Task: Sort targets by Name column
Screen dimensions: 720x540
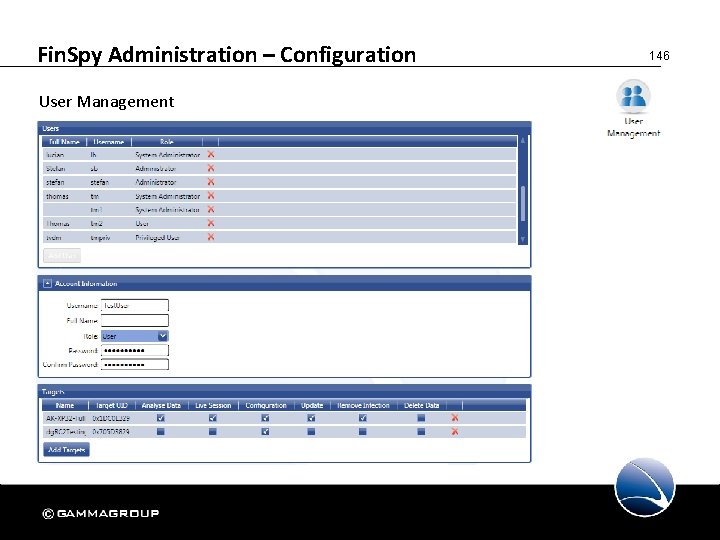Action: (x=65, y=405)
